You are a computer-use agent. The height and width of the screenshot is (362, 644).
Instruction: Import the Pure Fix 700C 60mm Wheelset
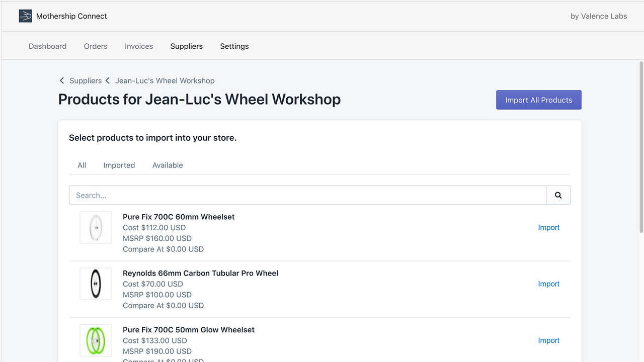548,227
